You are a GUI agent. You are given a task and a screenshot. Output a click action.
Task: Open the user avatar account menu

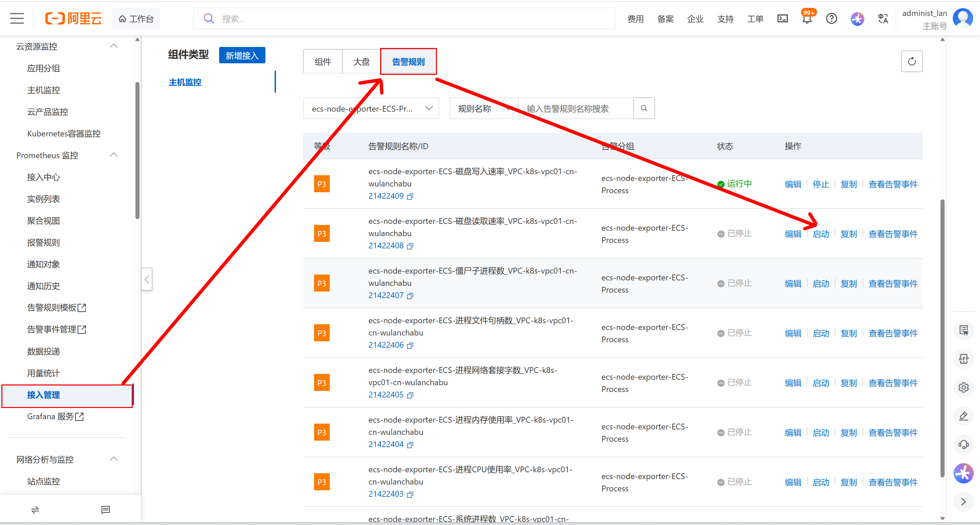(x=963, y=18)
